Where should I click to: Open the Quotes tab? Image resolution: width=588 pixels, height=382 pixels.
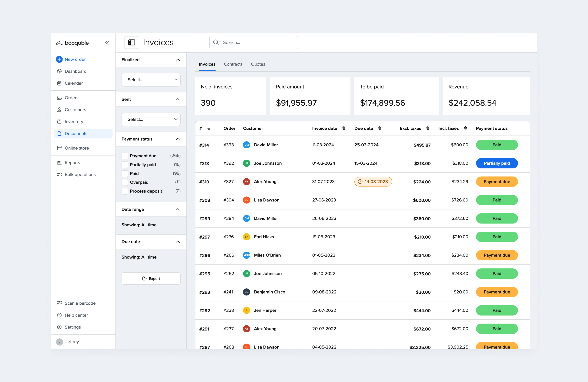point(258,64)
